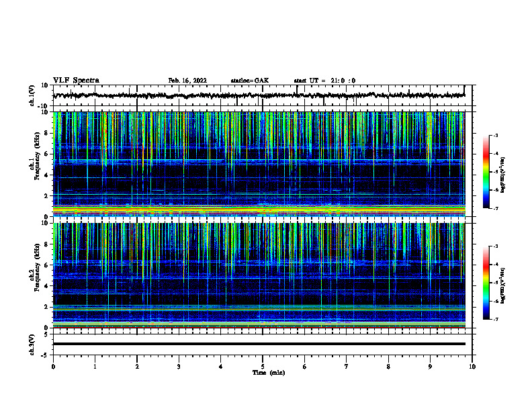
Task: Click the "6" kHz tick of ch.1 spectrogram
Action: (x=46, y=154)
